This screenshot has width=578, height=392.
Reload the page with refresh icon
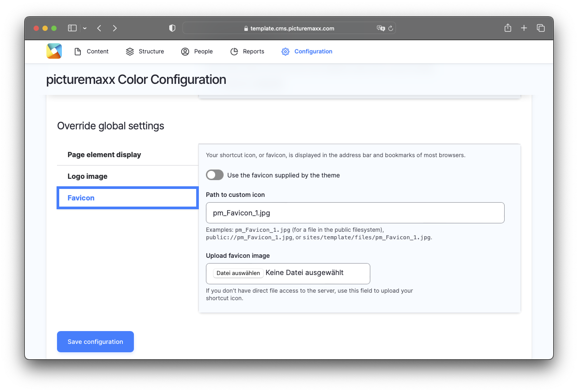pos(391,28)
